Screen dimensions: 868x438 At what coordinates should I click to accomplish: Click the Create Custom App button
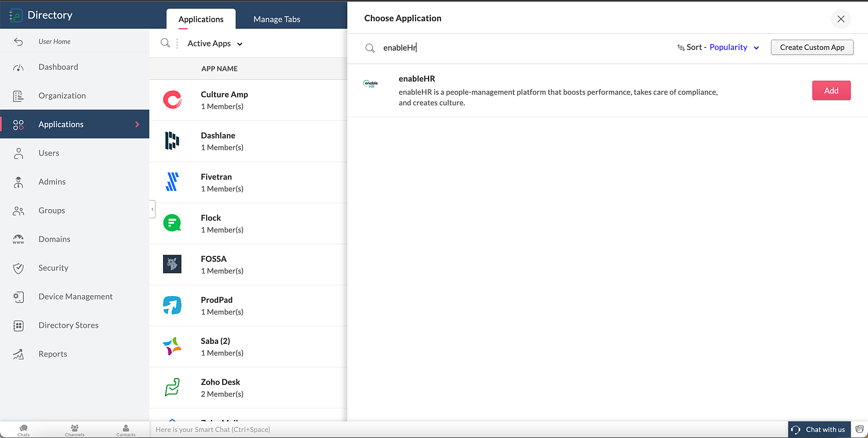coord(812,47)
